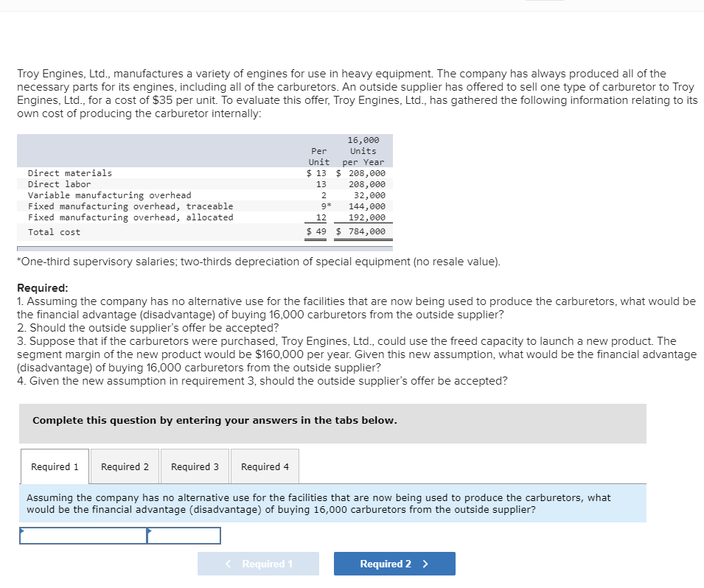Click 'Fixed manufacturing overhead, traceable' label
Image resolution: width=704 pixels, height=588 pixels.
coord(130,206)
